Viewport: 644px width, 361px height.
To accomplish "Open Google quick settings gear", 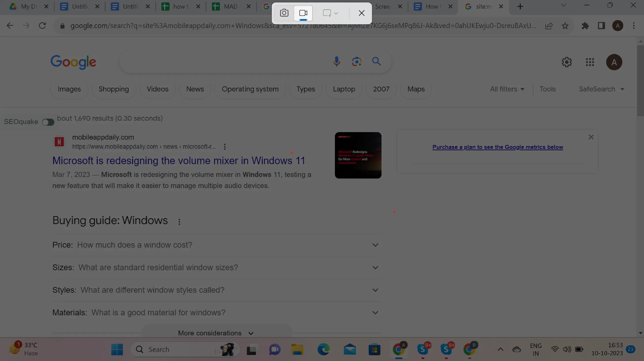I will (x=567, y=62).
